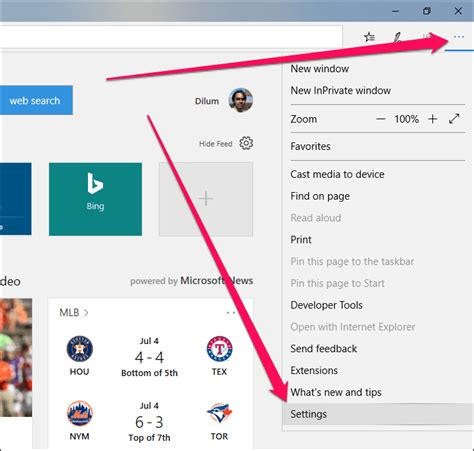Choose Find on page
The width and height of the screenshot is (474, 451).
click(x=320, y=196)
